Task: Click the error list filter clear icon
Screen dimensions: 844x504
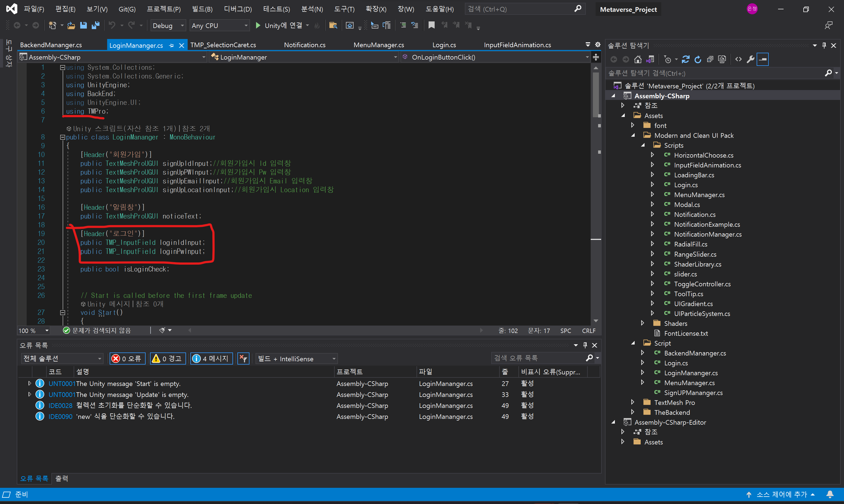Action: coord(243,358)
